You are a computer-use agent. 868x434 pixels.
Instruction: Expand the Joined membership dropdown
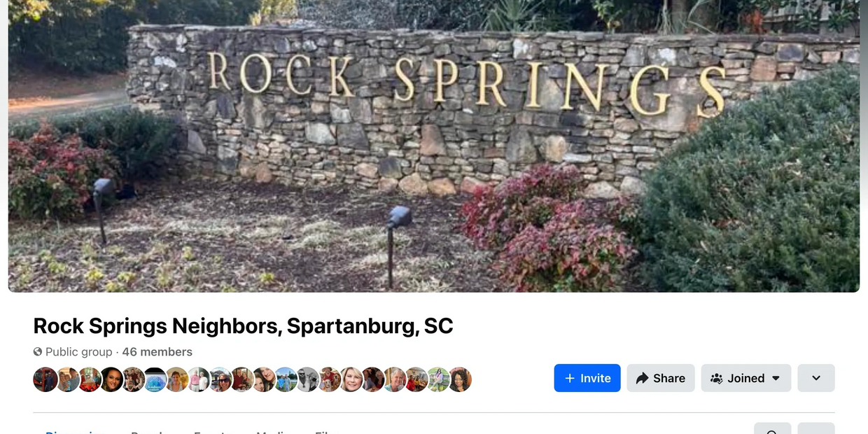(746, 378)
